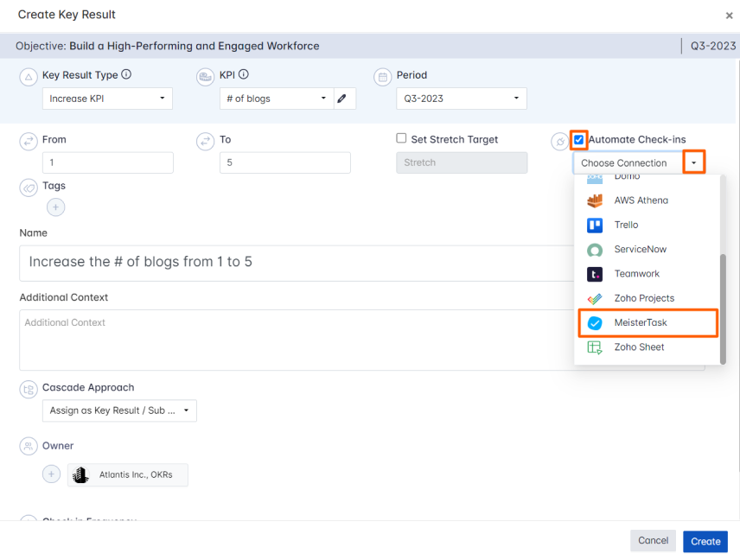
Task: Edit the KPI with pencil icon
Action: 342,99
